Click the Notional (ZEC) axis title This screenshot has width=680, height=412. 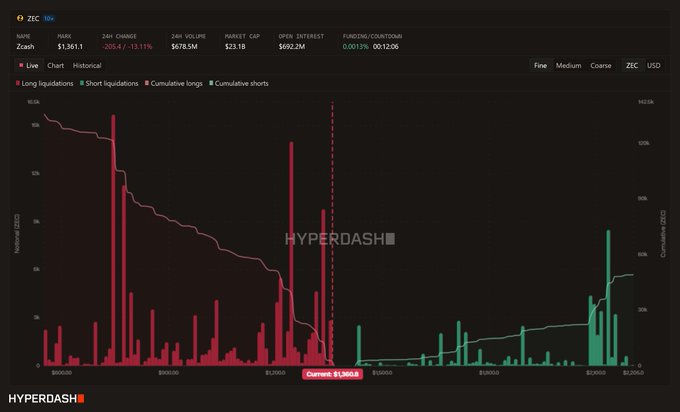click(17, 233)
